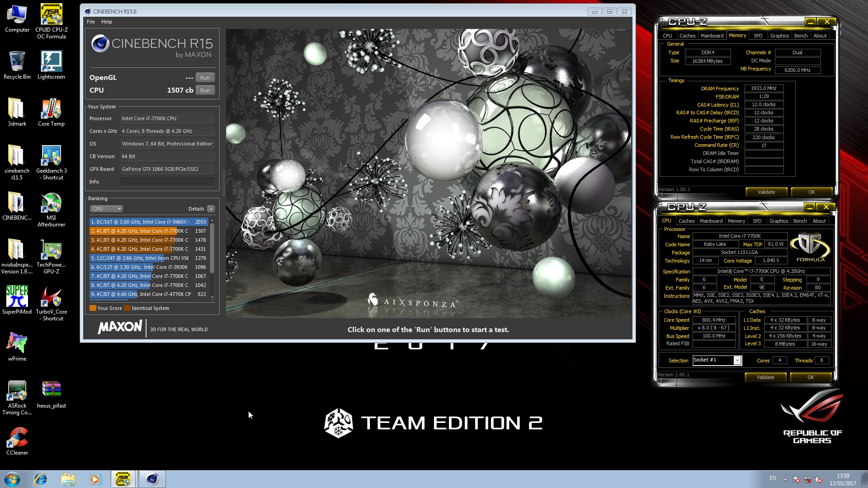
Task: Switch to CPU-Z taskbar button
Action: (x=123, y=479)
